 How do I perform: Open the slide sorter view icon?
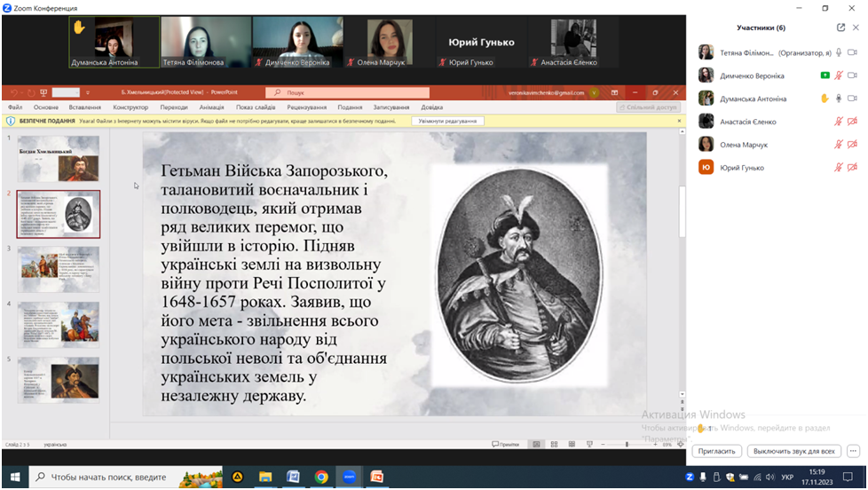pos(554,444)
